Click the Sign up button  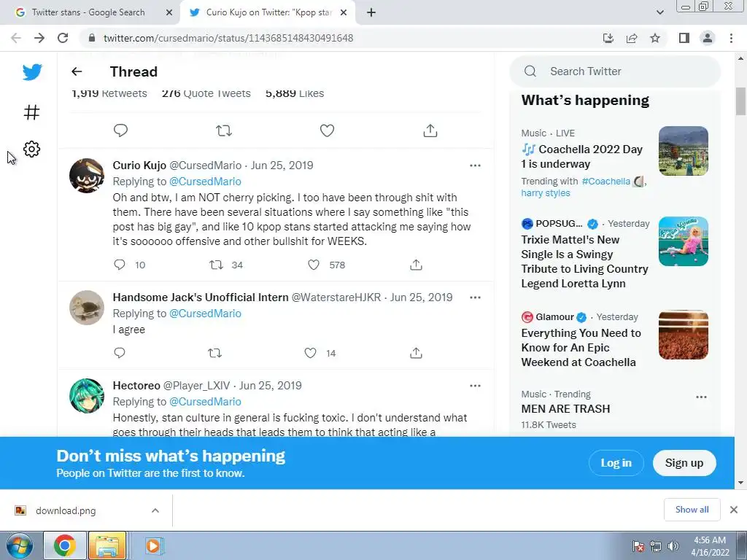(684, 463)
